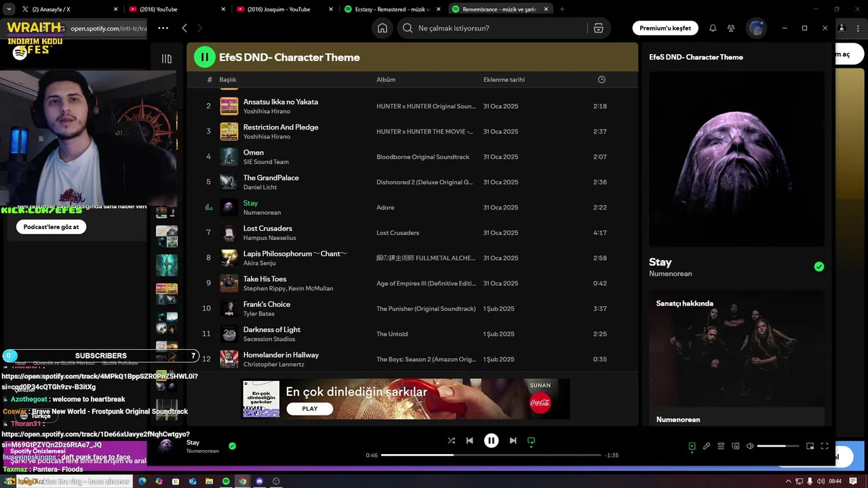
Task: Open the Lost Crusaders album link
Action: [397, 232]
